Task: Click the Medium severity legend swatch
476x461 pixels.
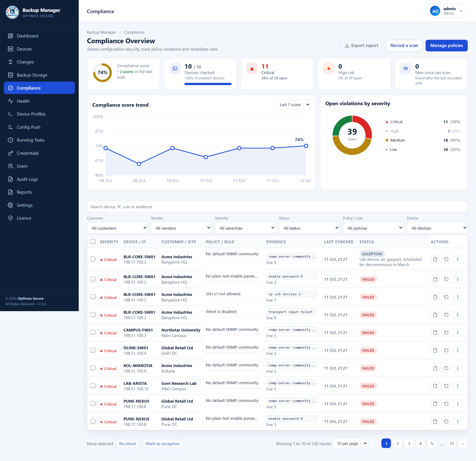Action: (x=387, y=140)
